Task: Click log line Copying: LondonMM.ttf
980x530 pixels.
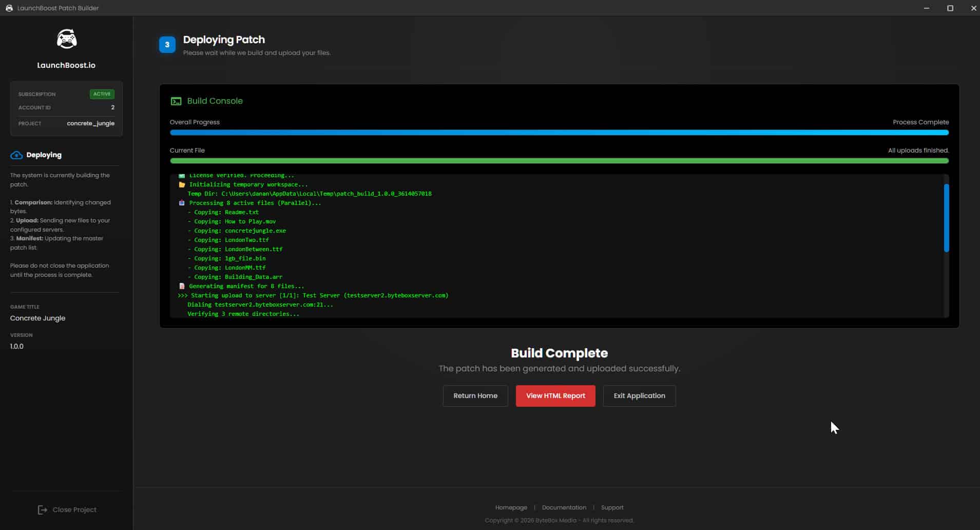Action: [x=226, y=268]
